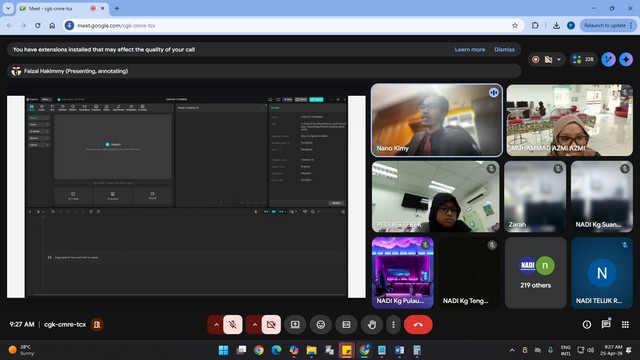
Task: Dismiss the extensions warning banner
Action: click(x=504, y=49)
